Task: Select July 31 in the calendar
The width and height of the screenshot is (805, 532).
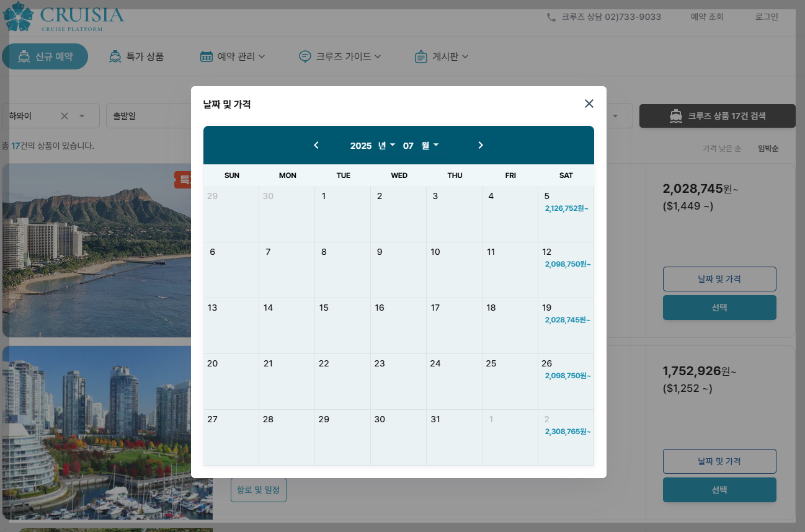Action: click(455, 437)
